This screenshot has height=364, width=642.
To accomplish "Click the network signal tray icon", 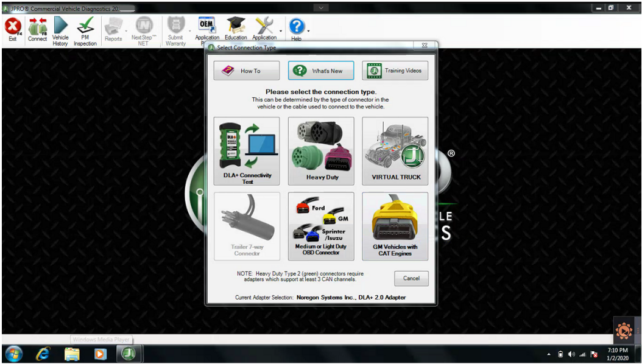I will [x=583, y=354].
